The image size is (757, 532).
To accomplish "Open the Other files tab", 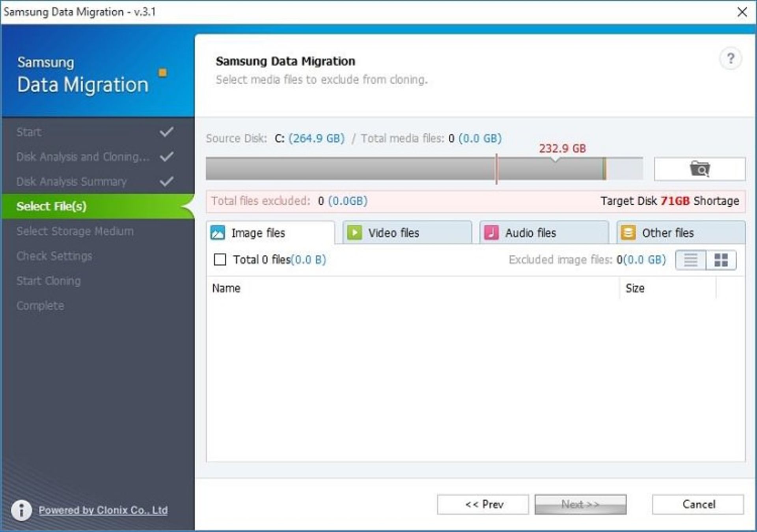I will tap(681, 233).
